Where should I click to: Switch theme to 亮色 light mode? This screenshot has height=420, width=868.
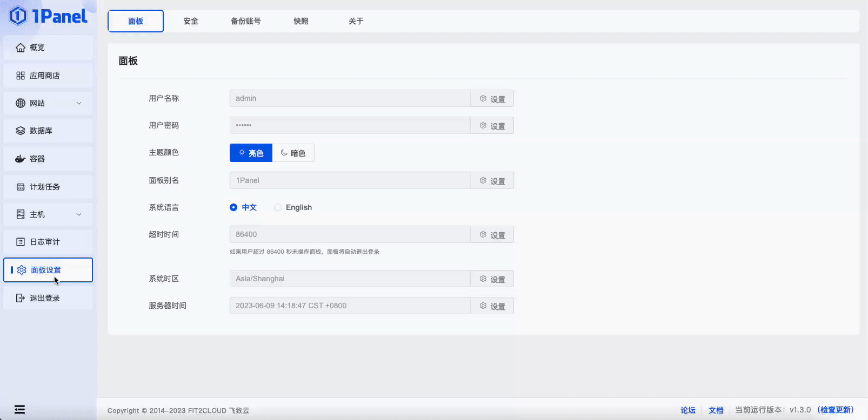[251, 153]
